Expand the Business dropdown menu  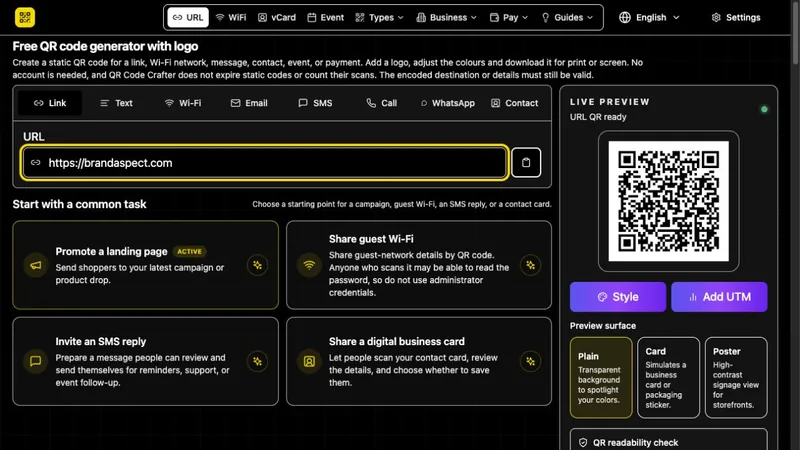[446, 17]
